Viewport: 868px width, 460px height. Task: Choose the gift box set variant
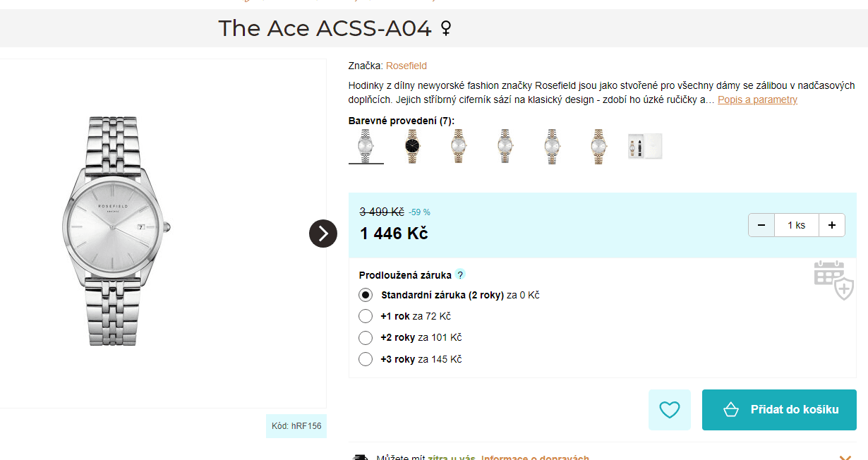point(645,146)
